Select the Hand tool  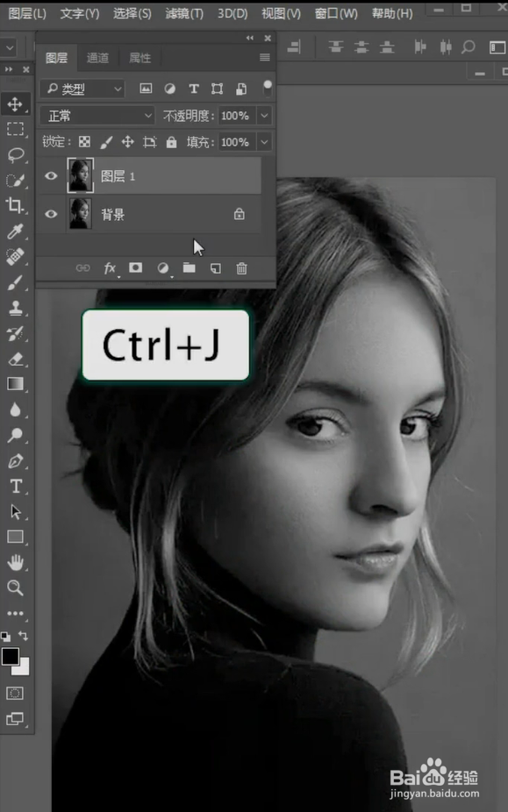click(15, 562)
